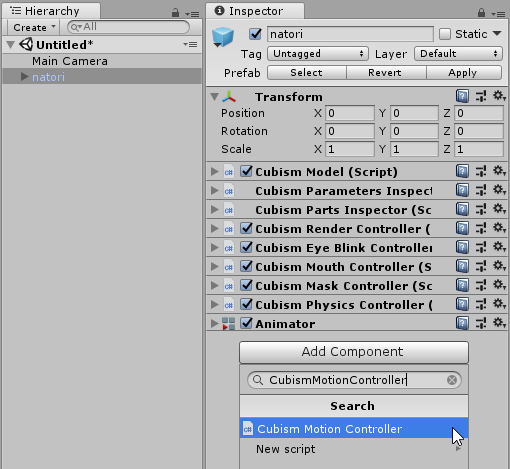The image size is (510, 469).
Task: Clear the component search field with X icon
Action: coord(452,380)
